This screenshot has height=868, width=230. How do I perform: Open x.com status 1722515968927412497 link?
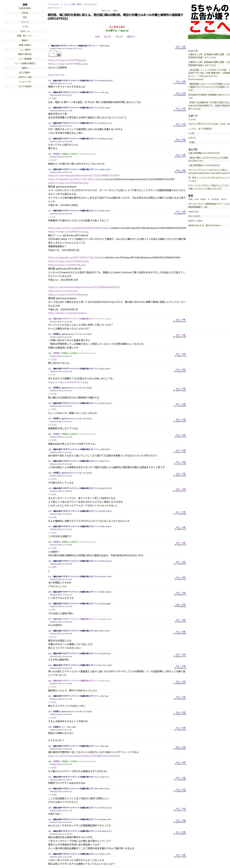[84, 176]
